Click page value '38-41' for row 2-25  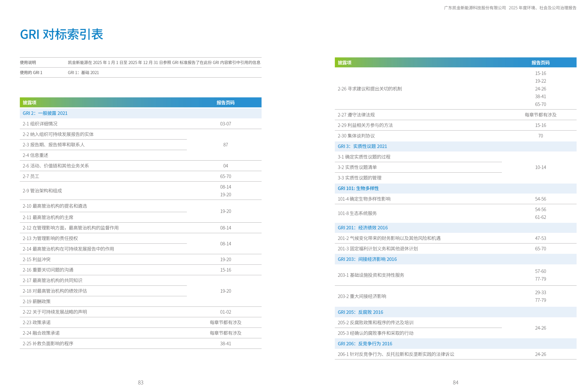tap(226, 343)
